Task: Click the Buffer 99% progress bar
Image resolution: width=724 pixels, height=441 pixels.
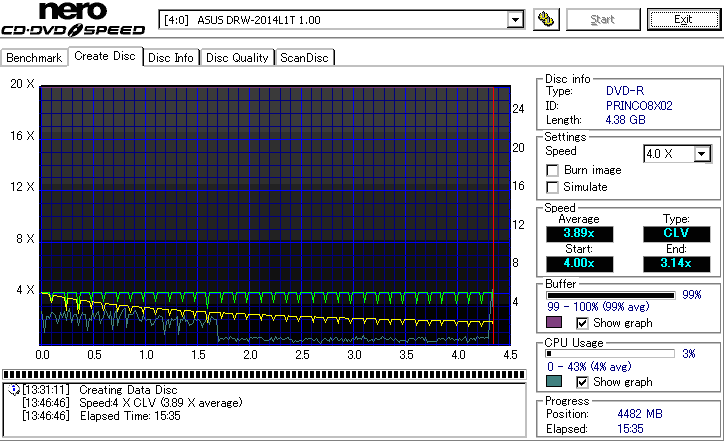Action: pyautogui.click(x=611, y=295)
